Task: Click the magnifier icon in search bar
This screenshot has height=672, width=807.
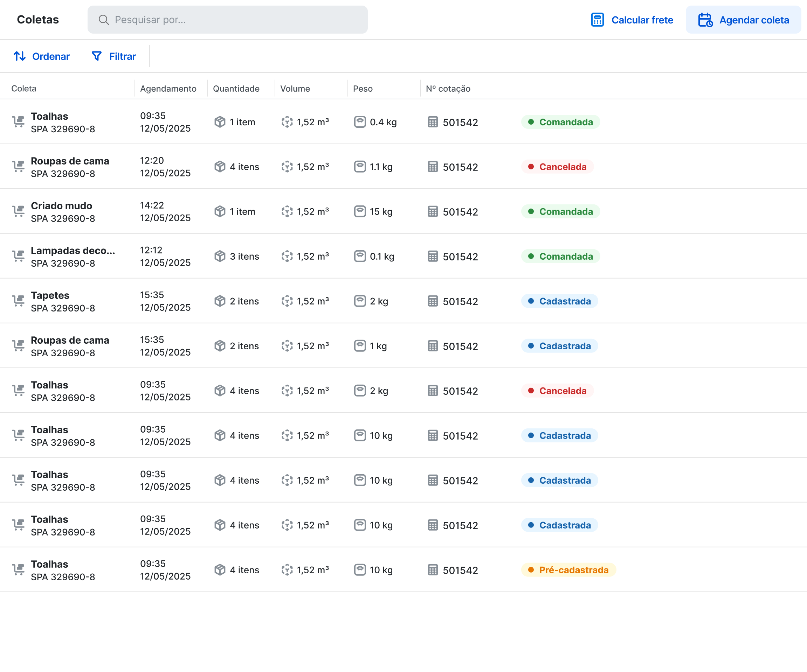Action: 104,20
